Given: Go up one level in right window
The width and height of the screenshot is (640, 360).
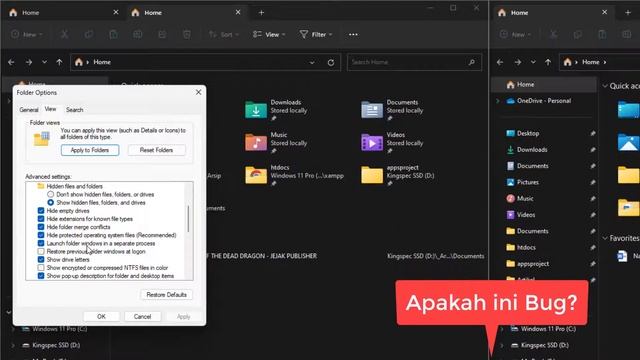Looking at the screenshot, I should pyautogui.click(x=548, y=62).
